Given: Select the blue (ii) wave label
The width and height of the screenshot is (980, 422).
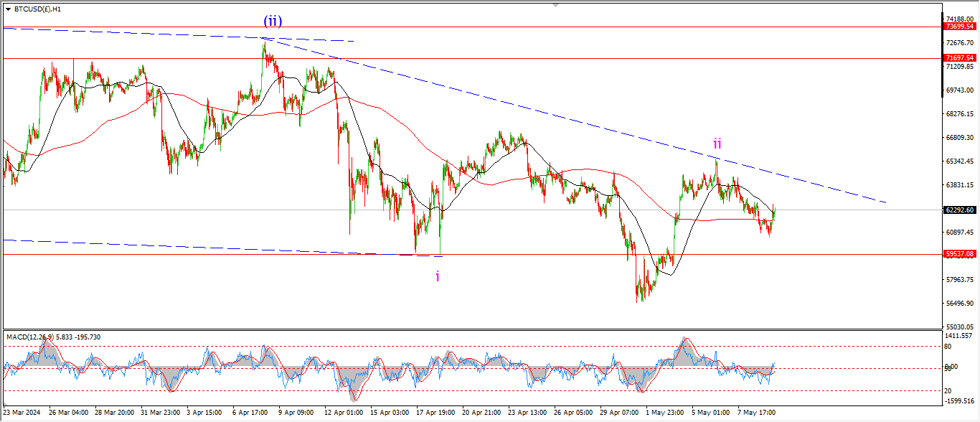Looking at the screenshot, I should click(x=272, y=22).
